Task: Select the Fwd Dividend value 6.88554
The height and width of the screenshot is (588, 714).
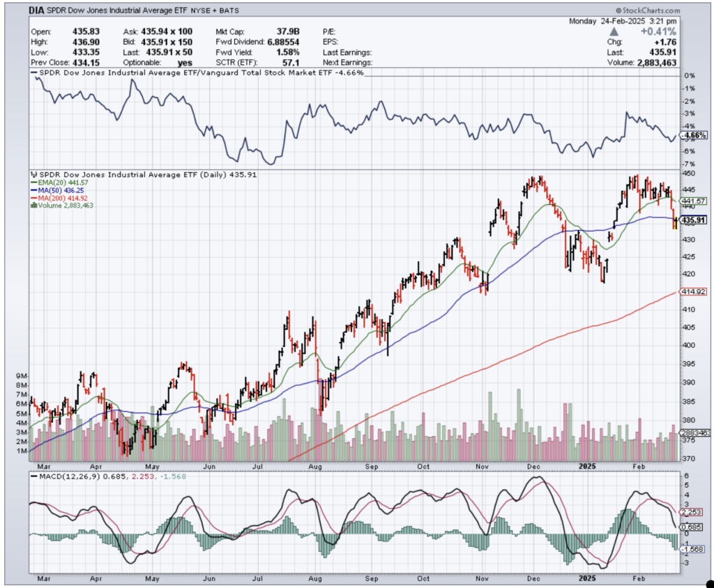Action: tap(283, 42)
